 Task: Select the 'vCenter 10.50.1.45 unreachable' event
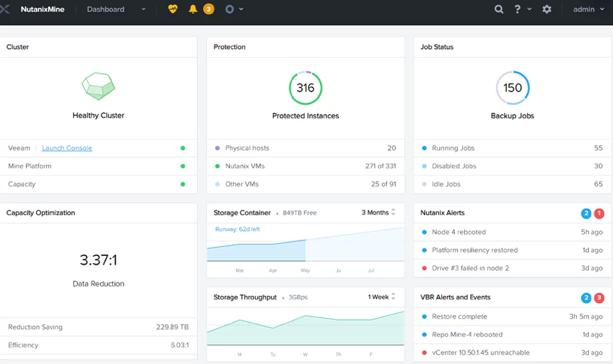(480, 353)
